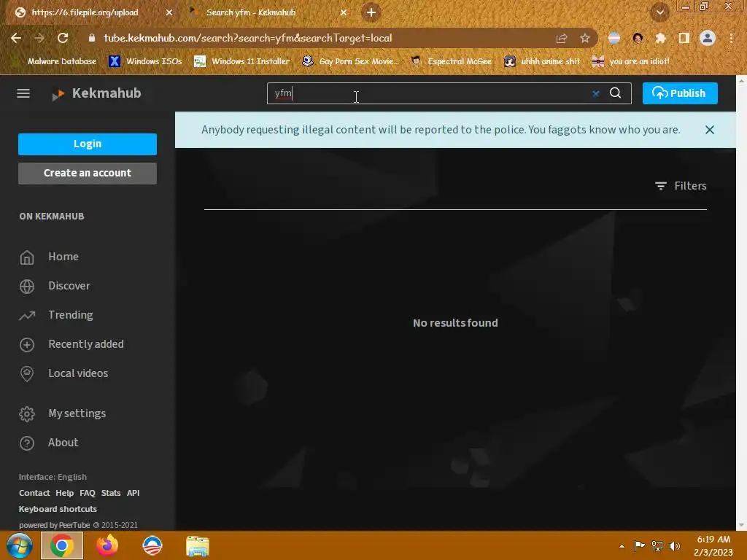The width and height of the screenshot is (747, 560).
Task: Open the Help link
Action: pos(64,493)
